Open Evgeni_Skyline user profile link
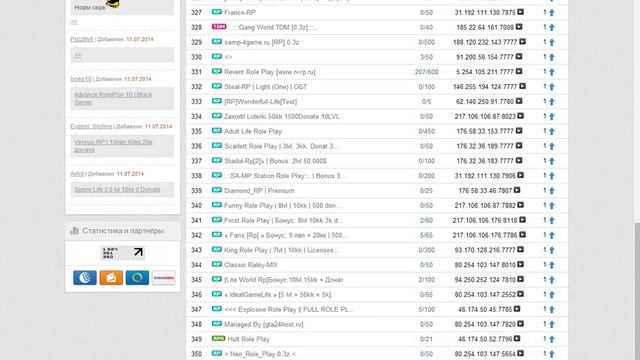Screen dimensions: 640x360 (x=91, y=126)
